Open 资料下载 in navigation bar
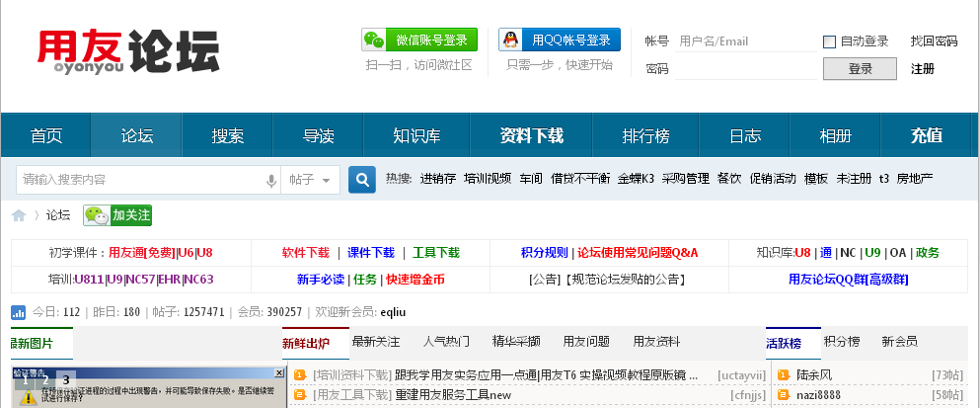 [531, 135]
